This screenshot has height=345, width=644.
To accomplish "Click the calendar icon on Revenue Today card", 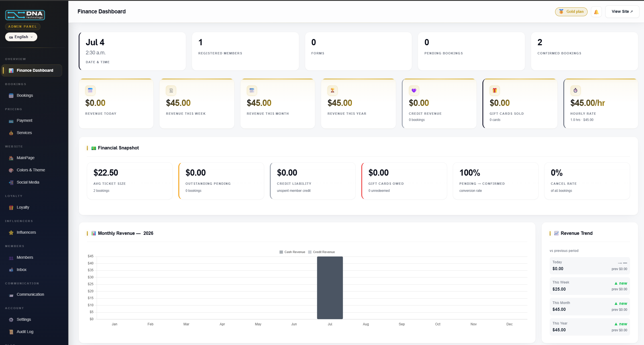I will pyautogui.click(x=90, y=91).
